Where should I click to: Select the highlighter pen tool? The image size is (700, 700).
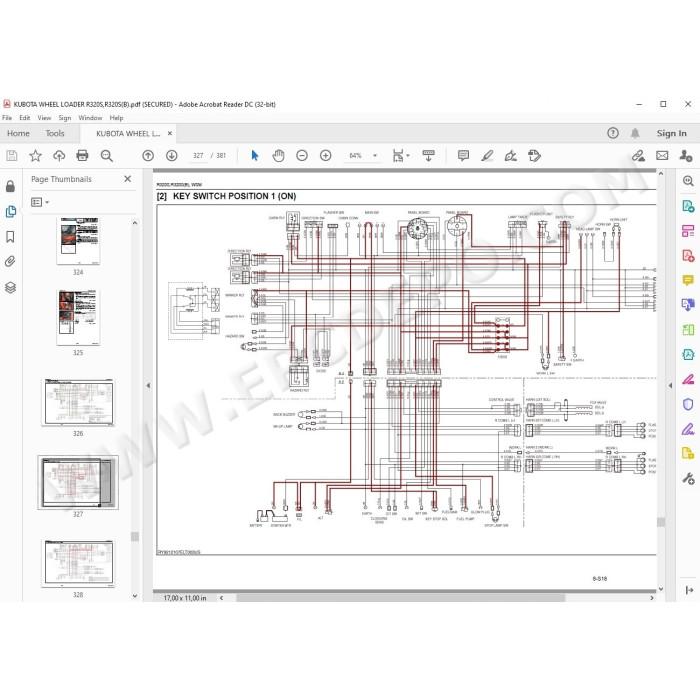487,156
